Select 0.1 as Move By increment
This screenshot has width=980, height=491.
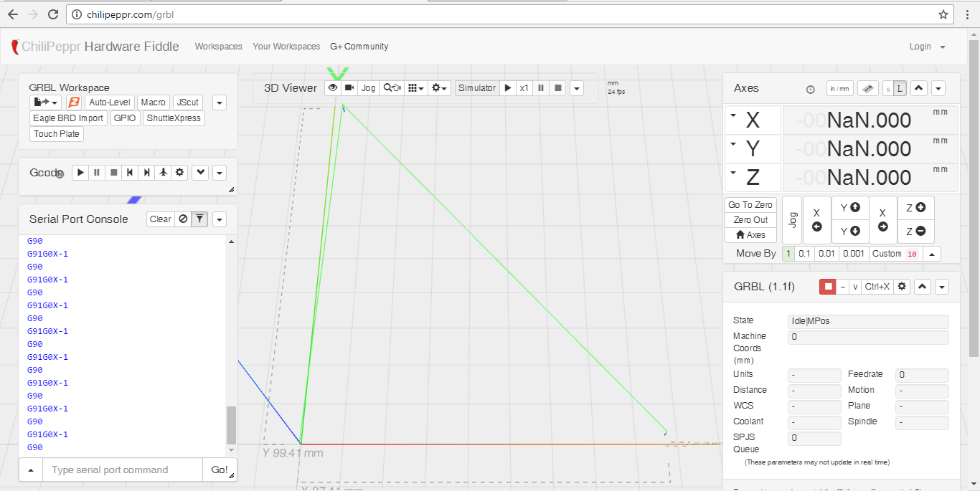pyautogui.click(x=804, y=254)
